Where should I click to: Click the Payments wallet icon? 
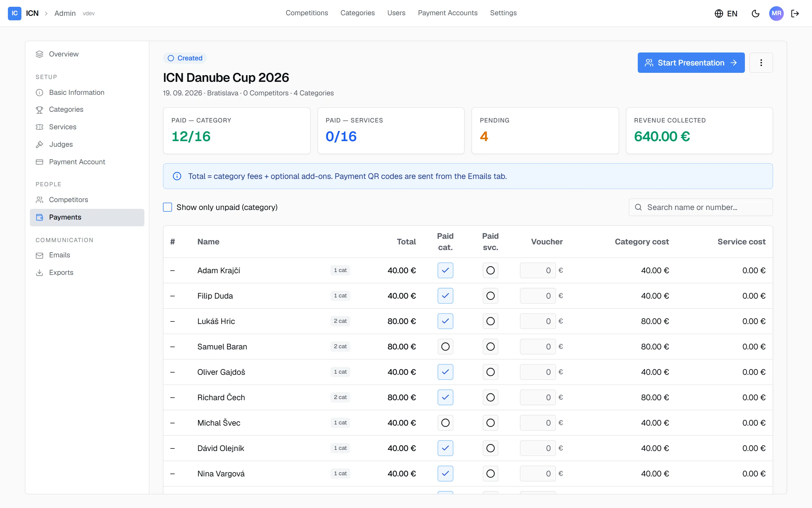39,217
